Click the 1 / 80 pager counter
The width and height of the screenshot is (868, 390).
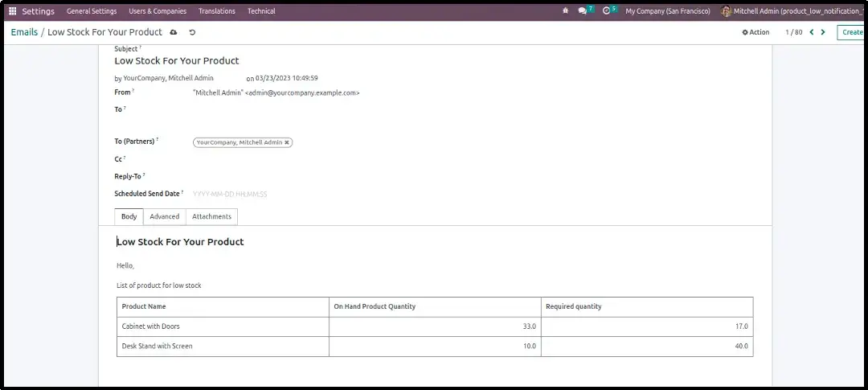[x=794, y=32]
